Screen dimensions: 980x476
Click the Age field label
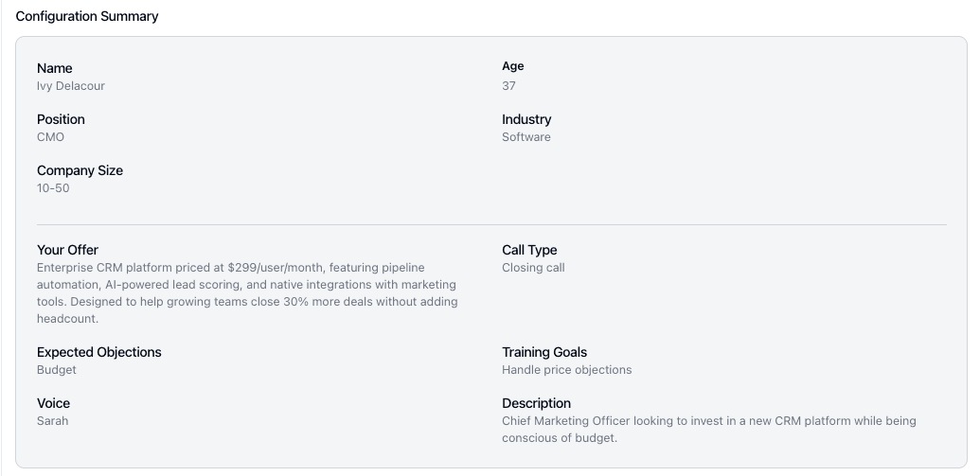point(512,66)
